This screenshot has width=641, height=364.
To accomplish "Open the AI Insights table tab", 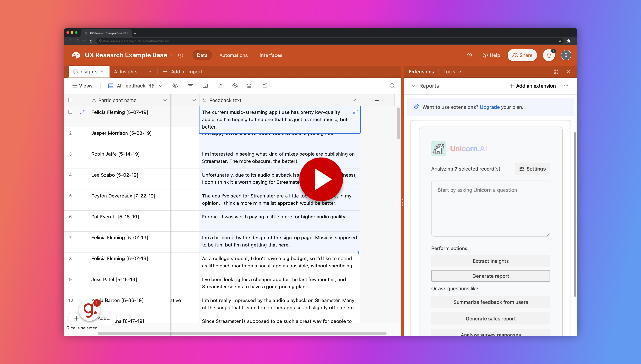I will pyautogui.click(x=126, y=72).
